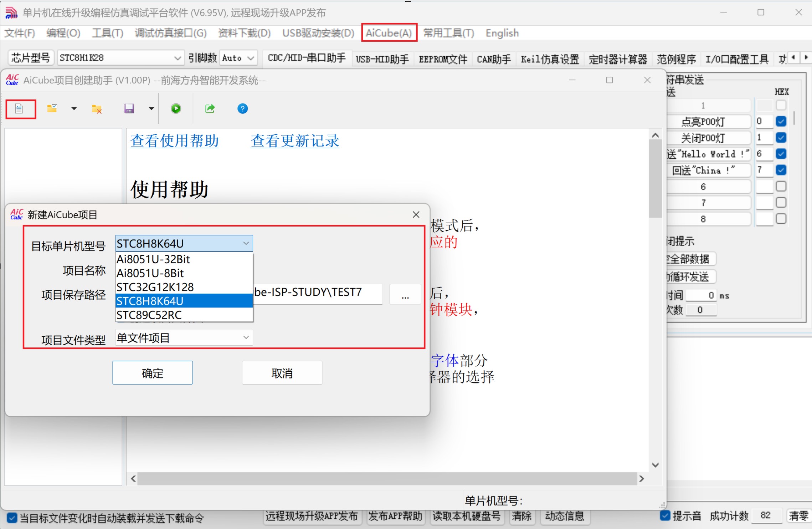Image resolution: width=812 pixels, height=529 pixels.
Task: Open the 查看使用帮助 link
Action: point(174,141)
